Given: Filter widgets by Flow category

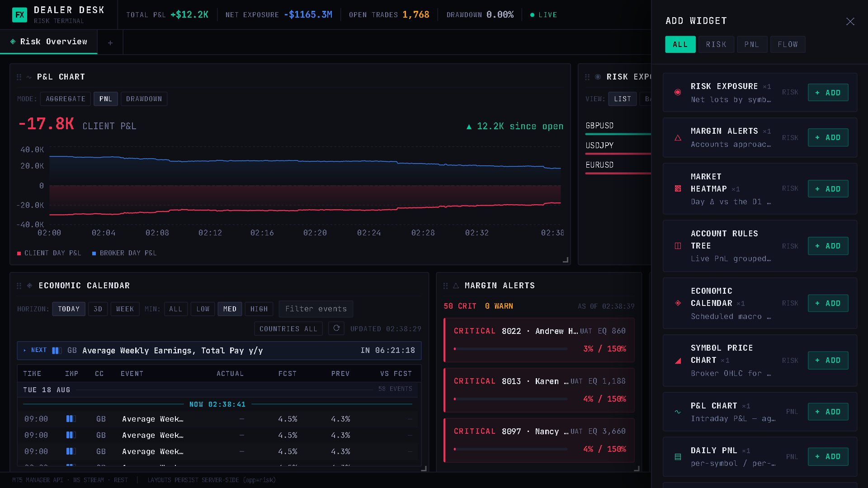Looking at the screenshot, I should (x=788, y=44).
